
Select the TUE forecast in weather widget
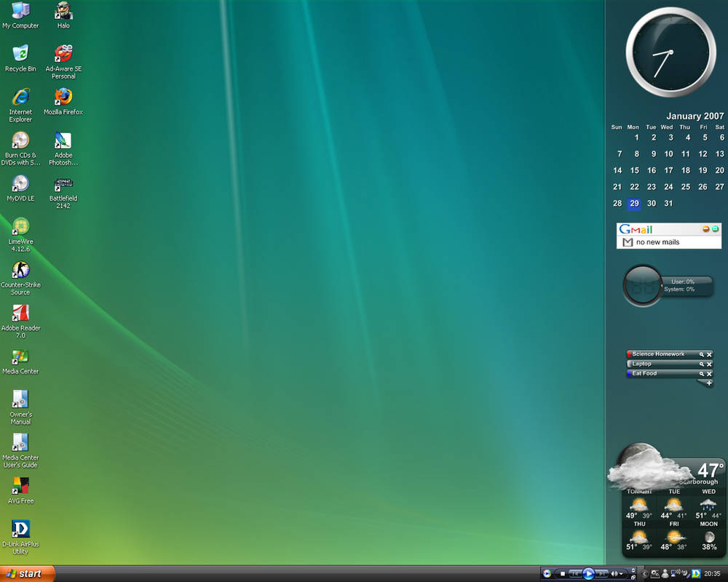pyautogui.click(x=674, y=504)
